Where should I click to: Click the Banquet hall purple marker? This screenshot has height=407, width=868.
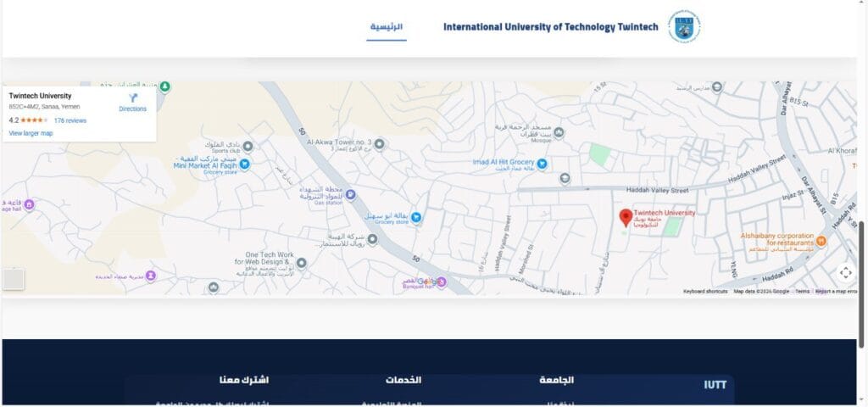pyautogui.click(x=441, y=282)
